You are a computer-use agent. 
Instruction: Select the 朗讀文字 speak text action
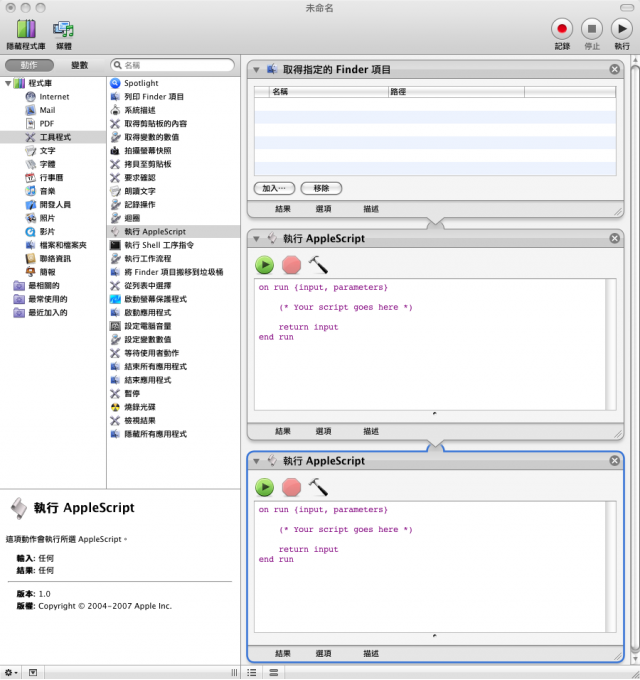(173, 191)
